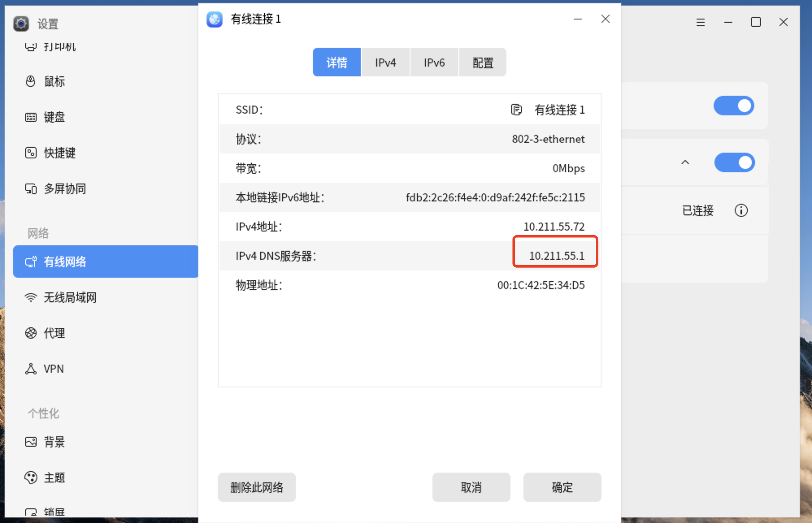Screen dimensions: 812x523
Task: Click the 多屏协同 multi-screen icon
Action: (x=30, y=189)
